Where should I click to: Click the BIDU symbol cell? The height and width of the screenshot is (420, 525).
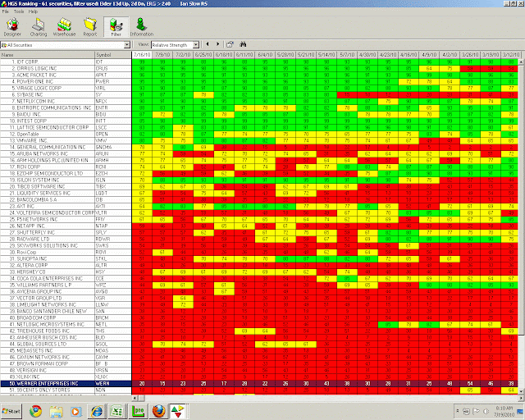click(113, 114)
